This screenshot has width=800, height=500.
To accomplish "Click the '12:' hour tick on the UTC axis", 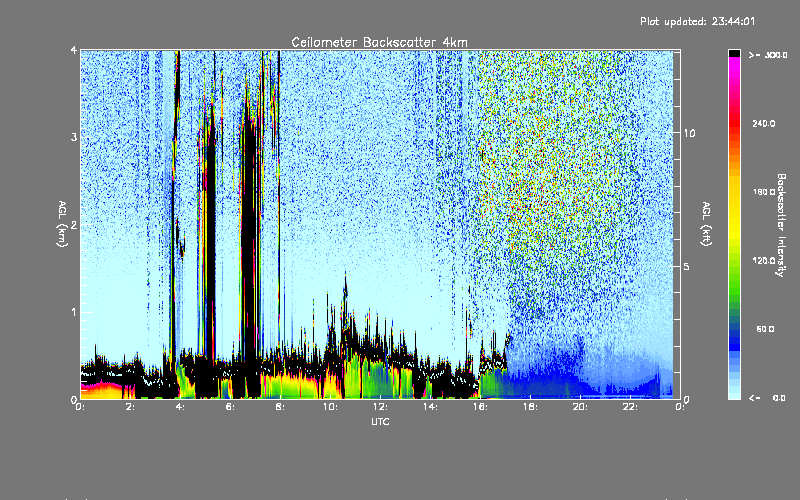I will (380, 407).
